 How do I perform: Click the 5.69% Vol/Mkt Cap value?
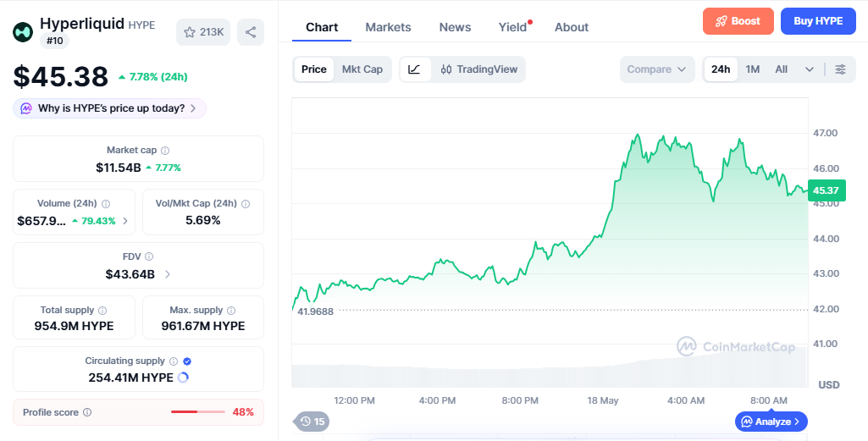point(203,220)
